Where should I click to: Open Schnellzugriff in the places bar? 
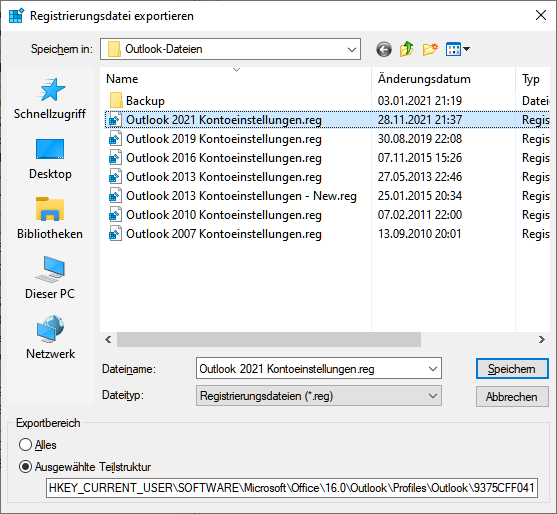(x=50, y=99)
